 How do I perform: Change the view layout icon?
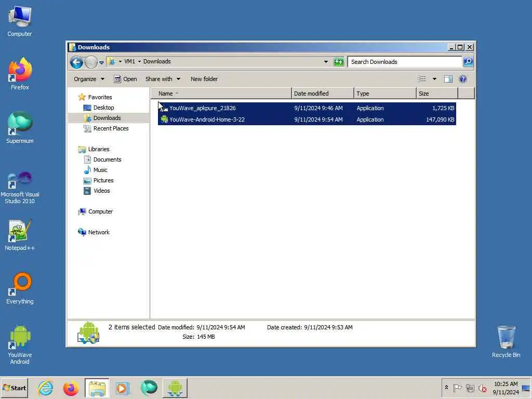422,79
